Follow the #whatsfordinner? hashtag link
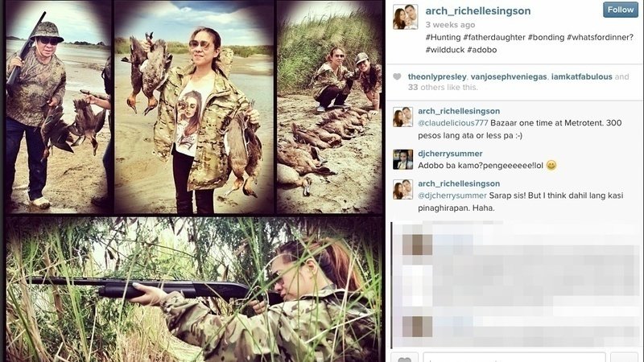The width and height of the screenshot is (644, 362). [x=600, y=37]
